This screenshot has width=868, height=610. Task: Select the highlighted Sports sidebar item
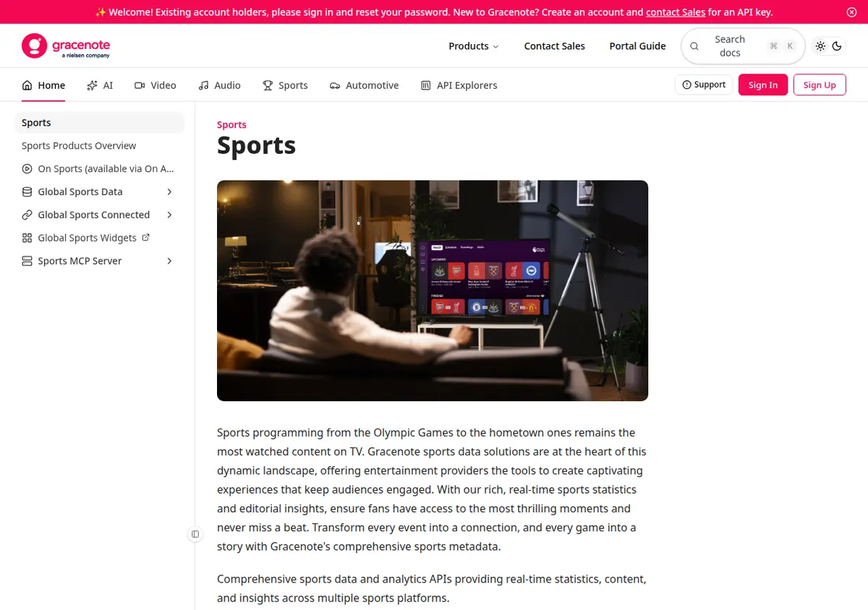pos(100,123)
